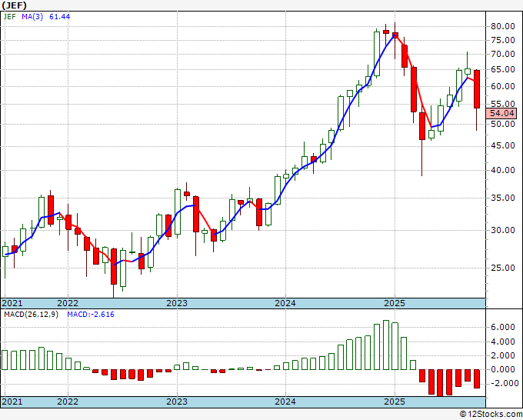
Task: Click the 75.00 price axis label
Action: pos(503,40)
